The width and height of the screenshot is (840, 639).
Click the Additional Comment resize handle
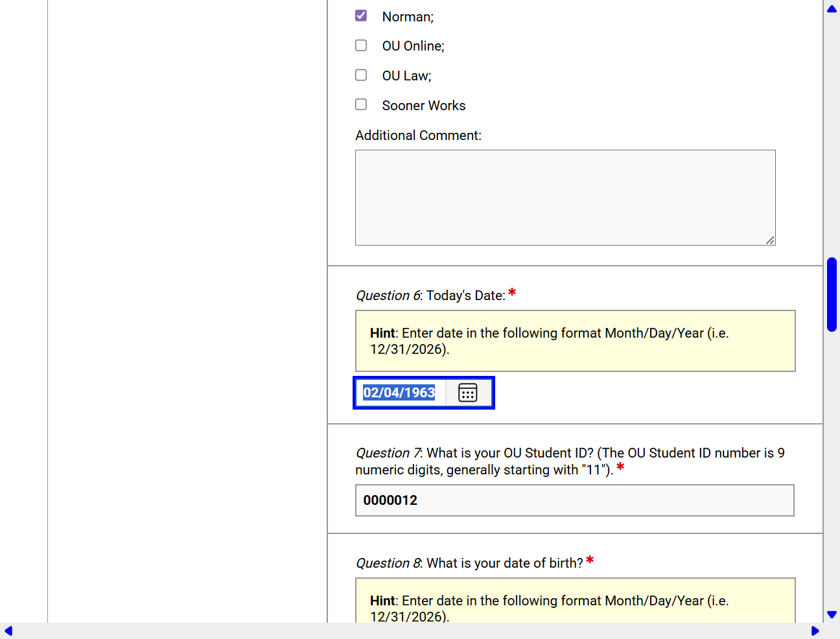pyautogui.click(x=770, y=240)
